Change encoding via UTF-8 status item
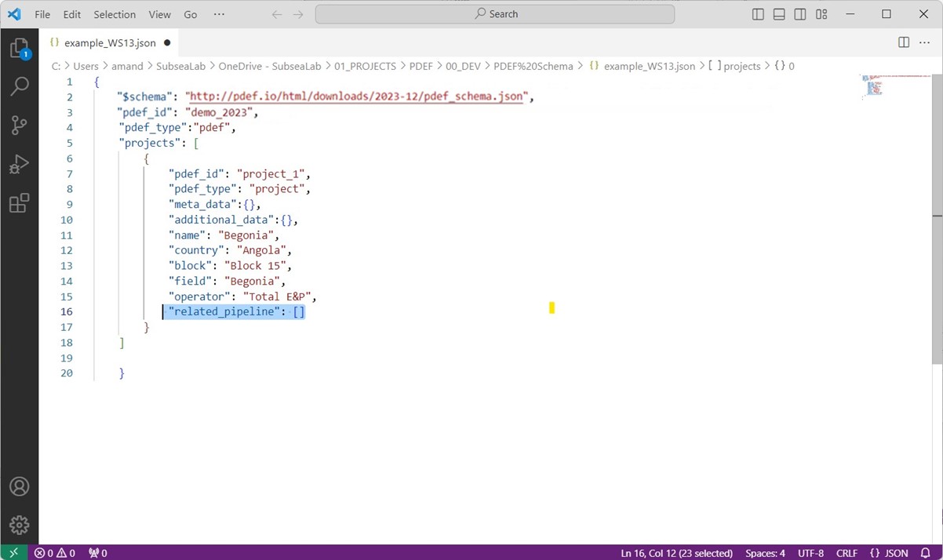943x560 pixels. pyautogui.click(x=810, y=553)
